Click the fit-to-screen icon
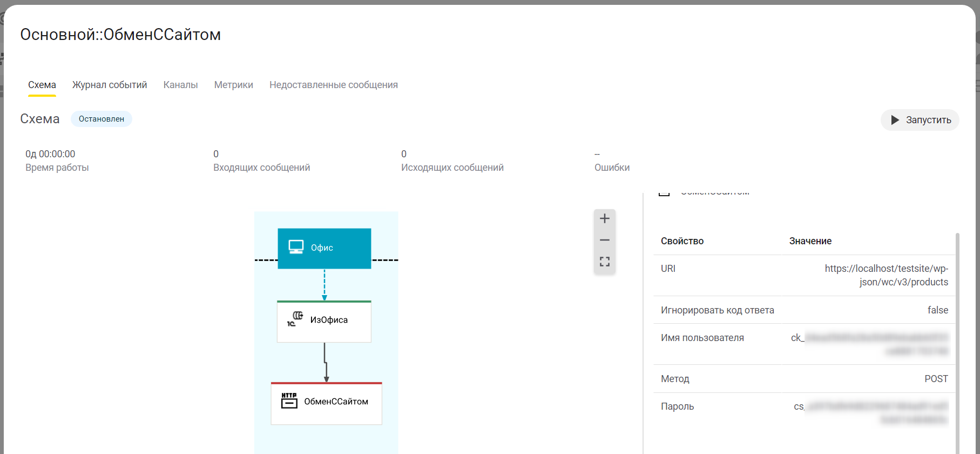The height and width of the screenshot is (454, 980). click(x=605, y=262)
